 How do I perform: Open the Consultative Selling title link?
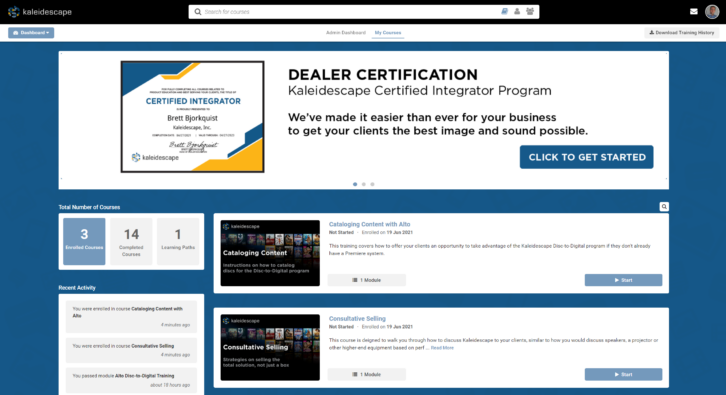[357, 319]
